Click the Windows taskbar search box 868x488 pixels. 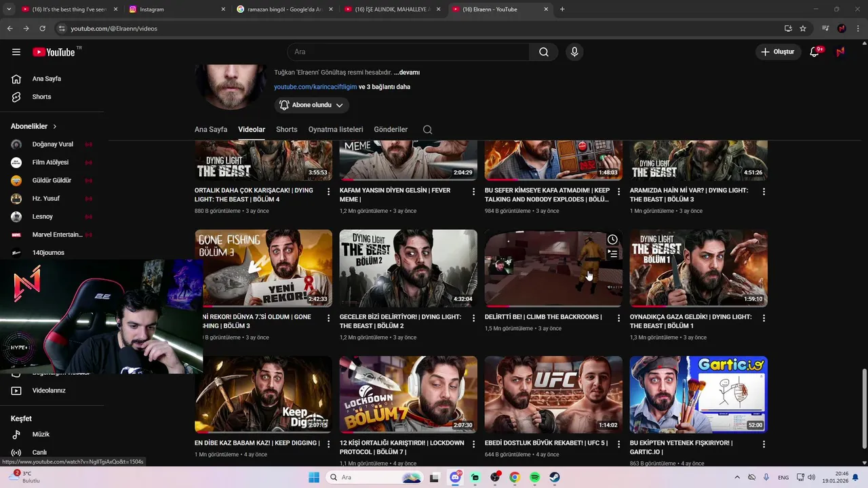[x=375, y=477]
